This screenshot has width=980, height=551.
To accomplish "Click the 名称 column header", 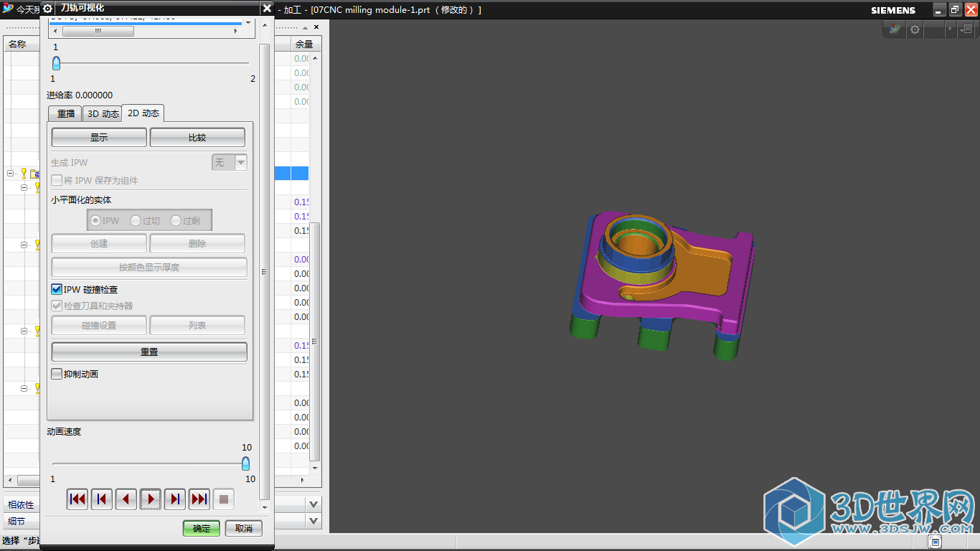I will (x=22, y=44).
